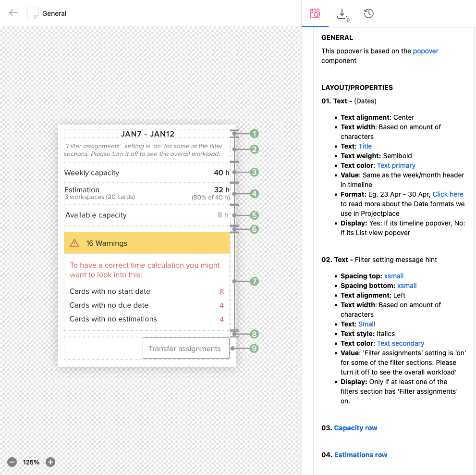Screen dimensions: 476x475
Task: Open the Text secondary color link
Action: pyautogui.click(x=401, y=343)
